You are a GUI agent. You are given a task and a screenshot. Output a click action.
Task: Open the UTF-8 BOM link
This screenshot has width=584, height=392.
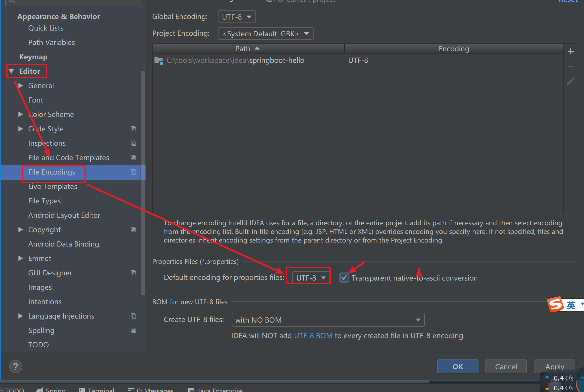tap(313, 336)
